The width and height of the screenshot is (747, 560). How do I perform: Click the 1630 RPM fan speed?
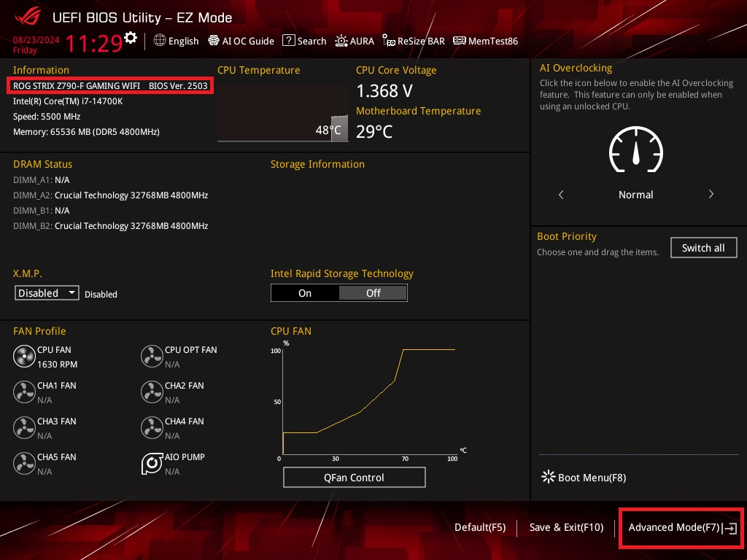(x=57, y=364)
